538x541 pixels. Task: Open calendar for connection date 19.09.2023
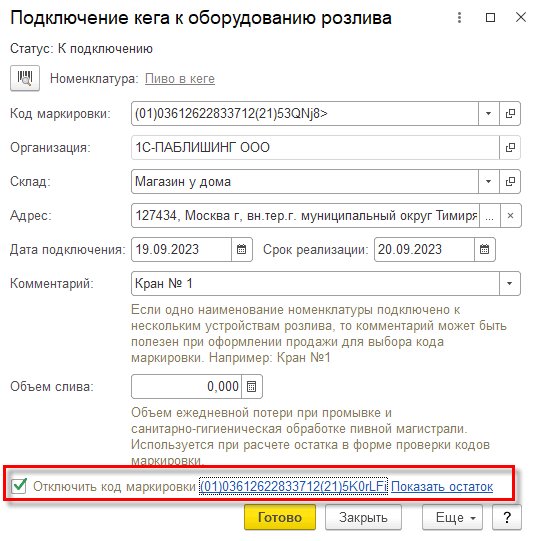(x=242, y=249)
